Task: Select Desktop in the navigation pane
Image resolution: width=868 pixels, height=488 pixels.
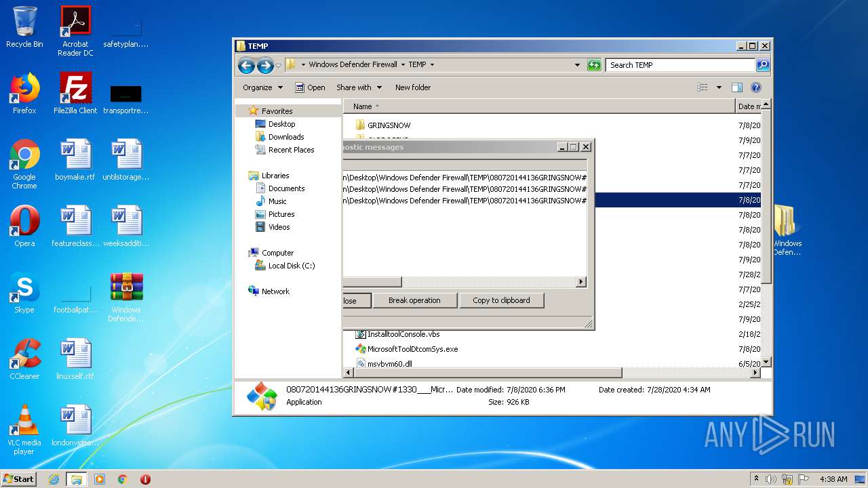Action: [281, 124]
